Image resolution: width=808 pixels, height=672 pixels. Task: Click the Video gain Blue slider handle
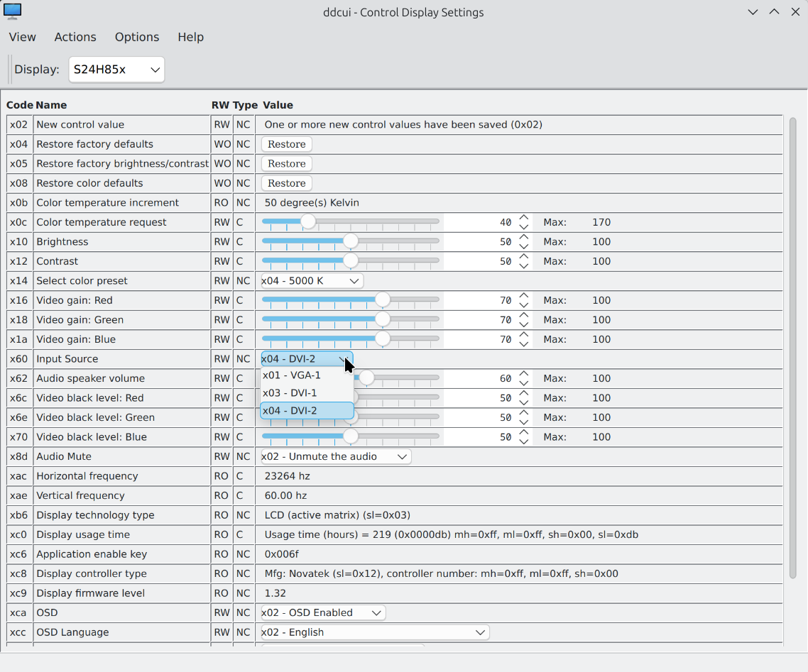[x=383, y=338]
